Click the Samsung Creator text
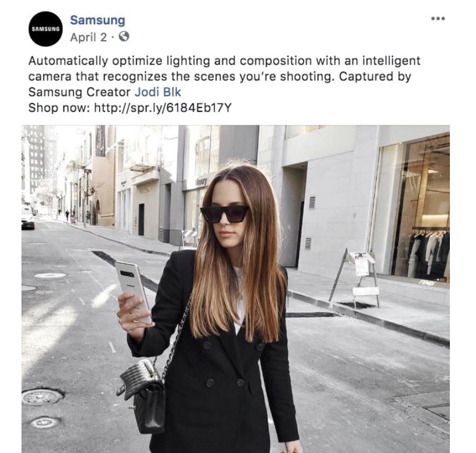 click(80, 92)
